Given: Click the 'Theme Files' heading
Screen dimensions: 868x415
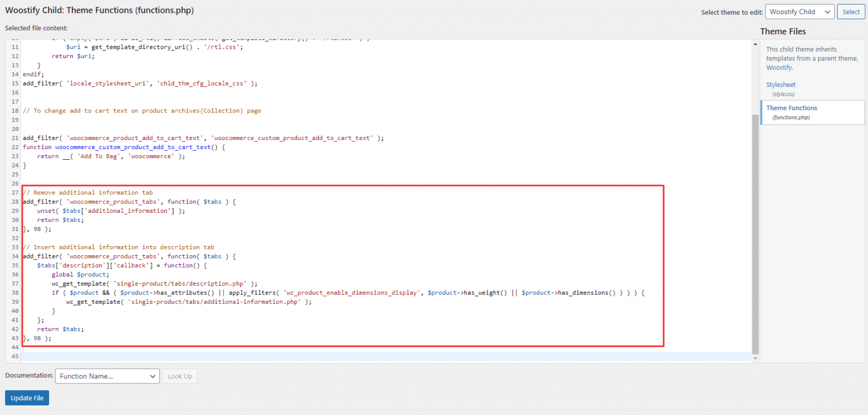Looking at the screenshot, I should (783, 32).
